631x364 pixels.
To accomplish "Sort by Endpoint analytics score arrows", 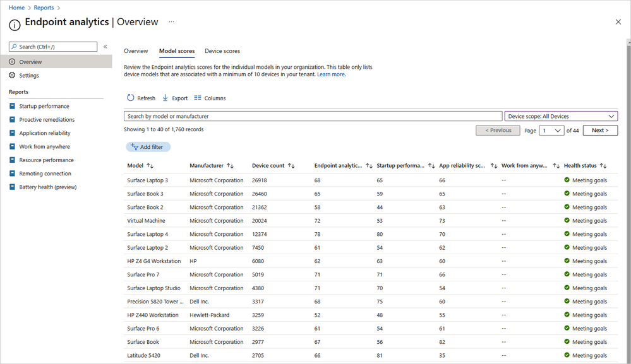I will [x=369, y=165].
